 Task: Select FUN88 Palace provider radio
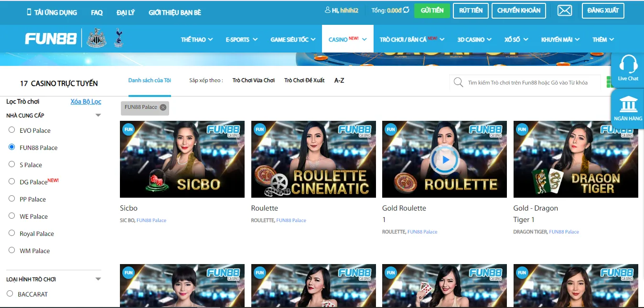click(12, 147)
